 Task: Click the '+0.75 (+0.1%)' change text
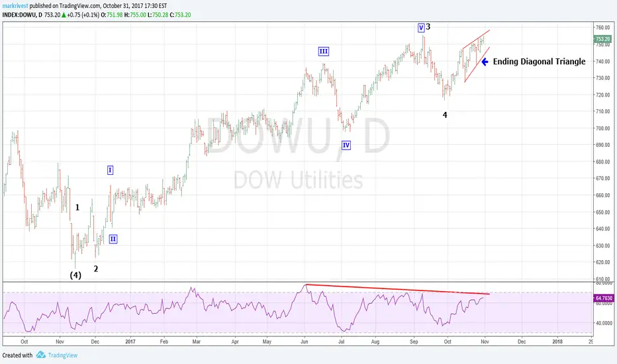83,15
